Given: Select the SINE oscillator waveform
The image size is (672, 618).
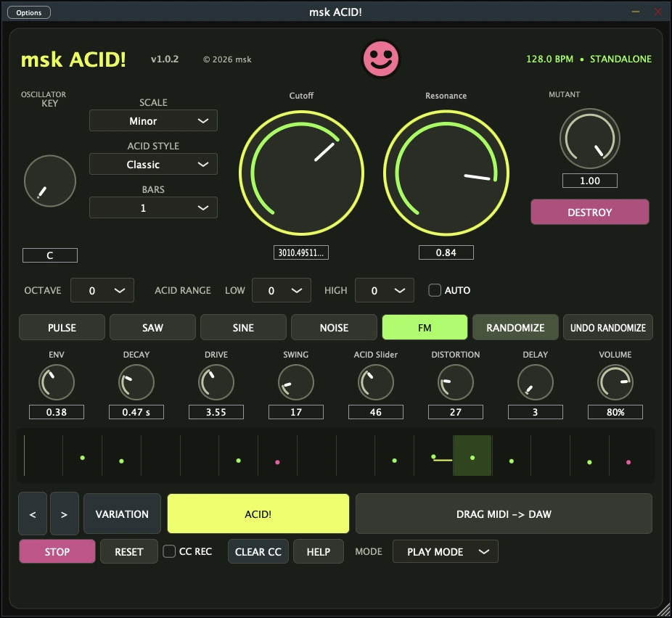Looking at the screenshot, I should click(x=243, y=328).
